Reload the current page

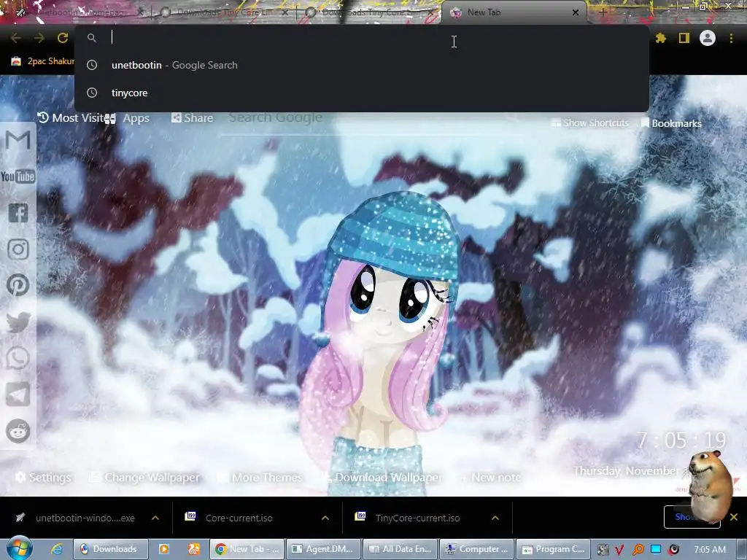tap(63, 38)
